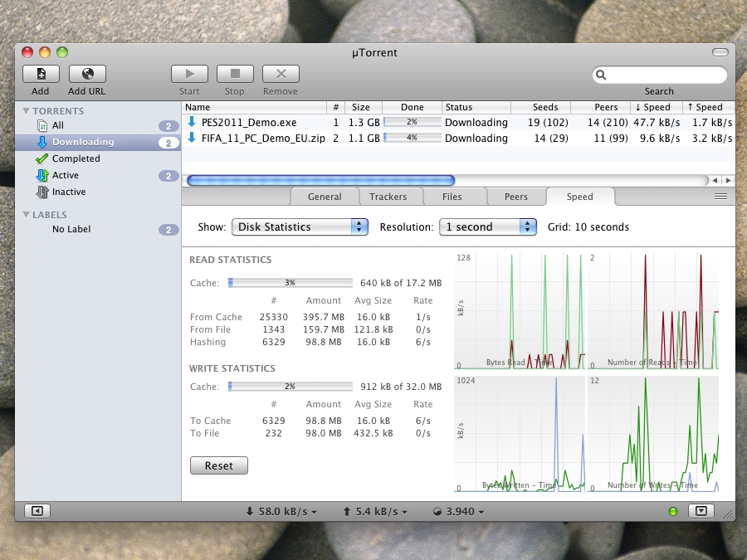Switch to the Peers tab

pyautogui.click(x=516, y=197)
